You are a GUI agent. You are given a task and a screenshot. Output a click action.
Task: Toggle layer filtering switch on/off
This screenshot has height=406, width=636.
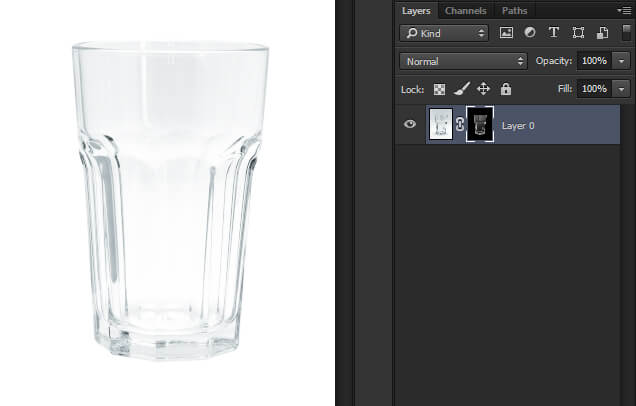pyautogui.click(x=626, y=32)
